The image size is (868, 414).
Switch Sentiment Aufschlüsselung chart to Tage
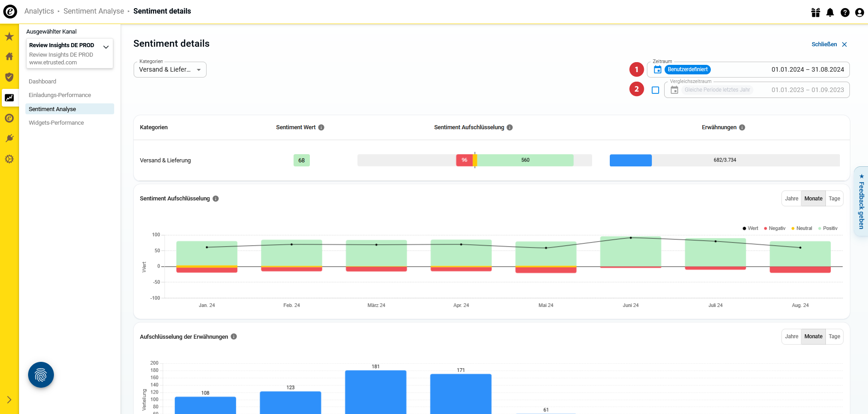(x=834, y=199)
